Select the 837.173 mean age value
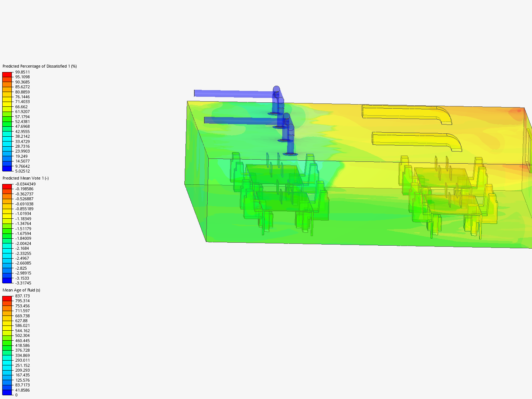532x399 pixels. pos(23,296)
